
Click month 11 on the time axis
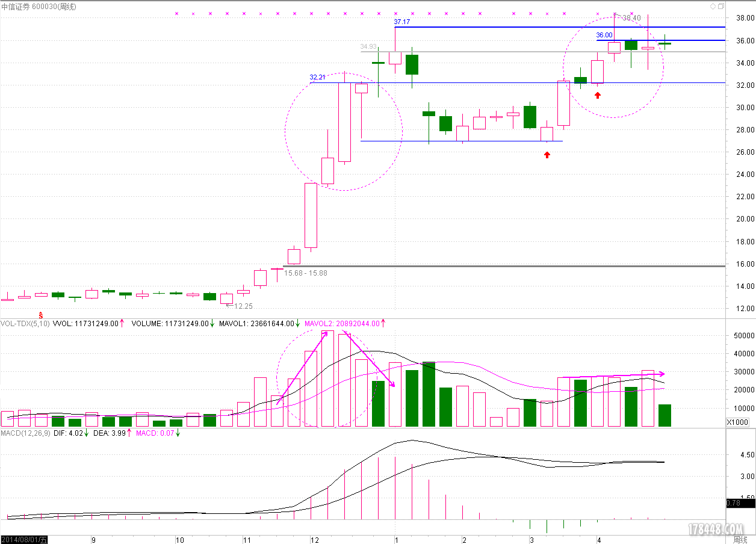tap(247, 540)
